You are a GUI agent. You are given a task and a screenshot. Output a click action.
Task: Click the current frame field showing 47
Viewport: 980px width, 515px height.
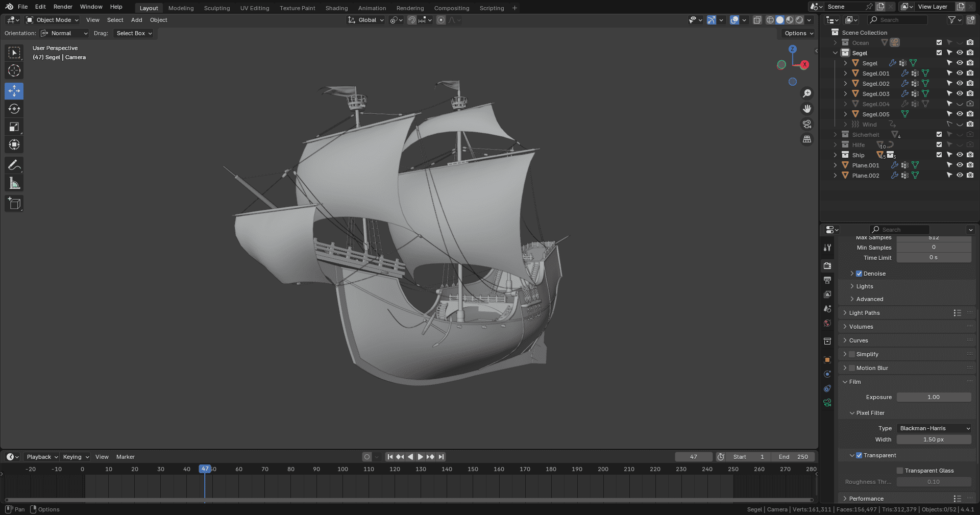[x=694, y=457]
